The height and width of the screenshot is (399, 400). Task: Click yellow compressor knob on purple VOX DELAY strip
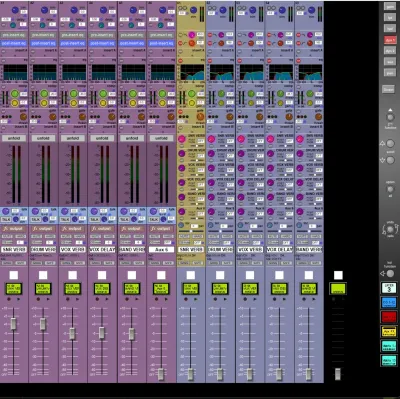tap(103, 103)
